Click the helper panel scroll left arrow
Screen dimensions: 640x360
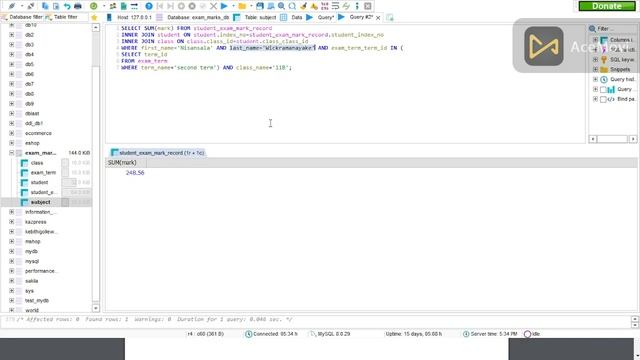click(x=593, y=139)
